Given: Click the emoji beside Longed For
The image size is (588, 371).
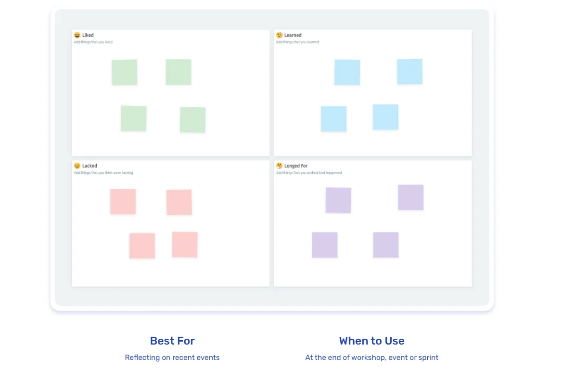Looking at the screenshot, I should click(x=279, y=166).
